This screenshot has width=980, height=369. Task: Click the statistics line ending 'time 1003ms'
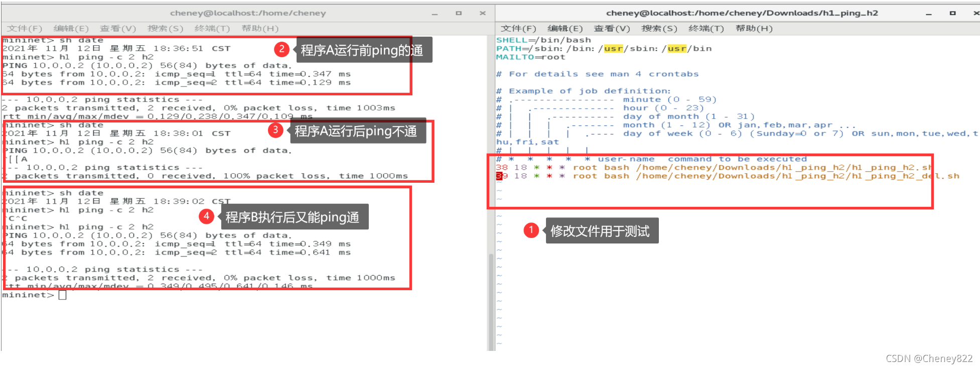(199, 108)
